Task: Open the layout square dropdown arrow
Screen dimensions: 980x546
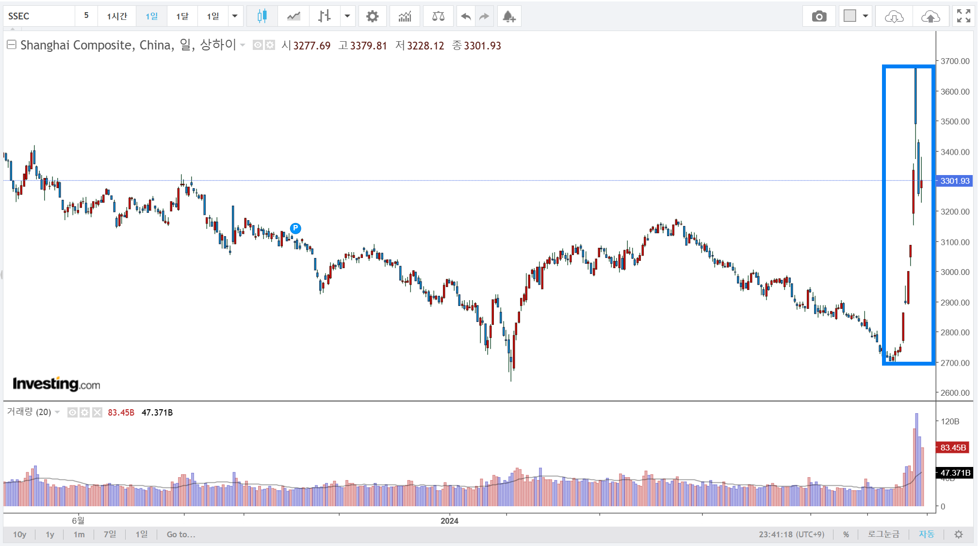Action: click(865, 16)
